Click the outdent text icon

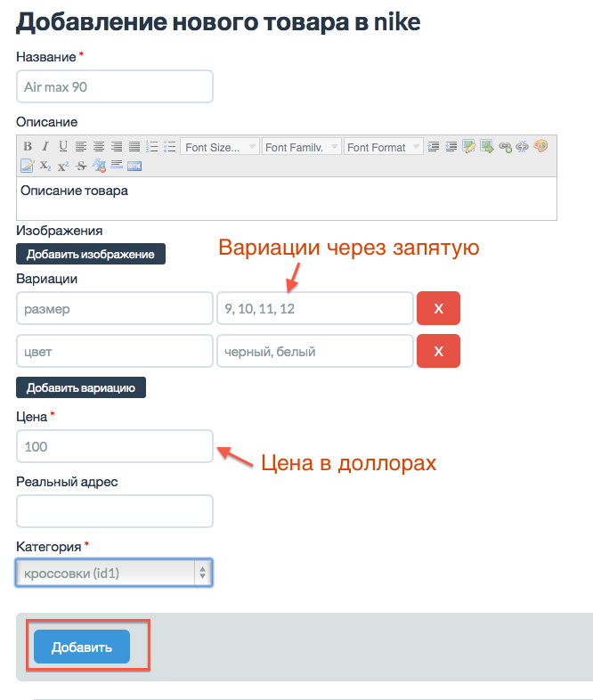[451, 146]
